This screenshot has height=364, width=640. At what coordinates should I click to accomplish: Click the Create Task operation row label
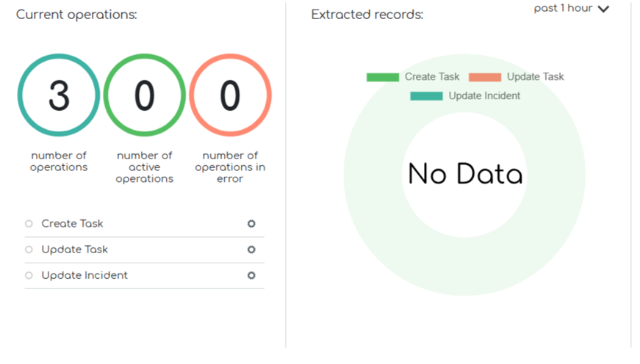72,224
